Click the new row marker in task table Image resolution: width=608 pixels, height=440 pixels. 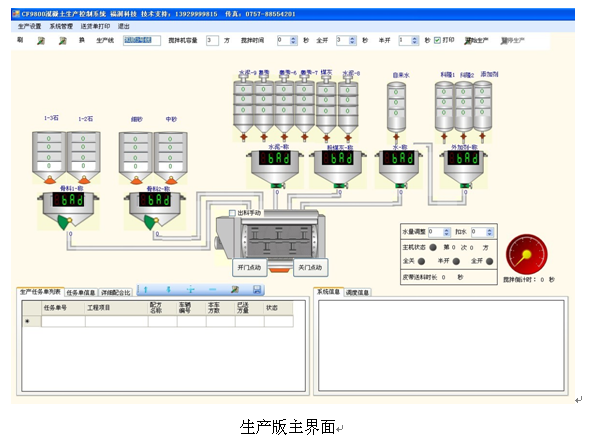[31, 321]
